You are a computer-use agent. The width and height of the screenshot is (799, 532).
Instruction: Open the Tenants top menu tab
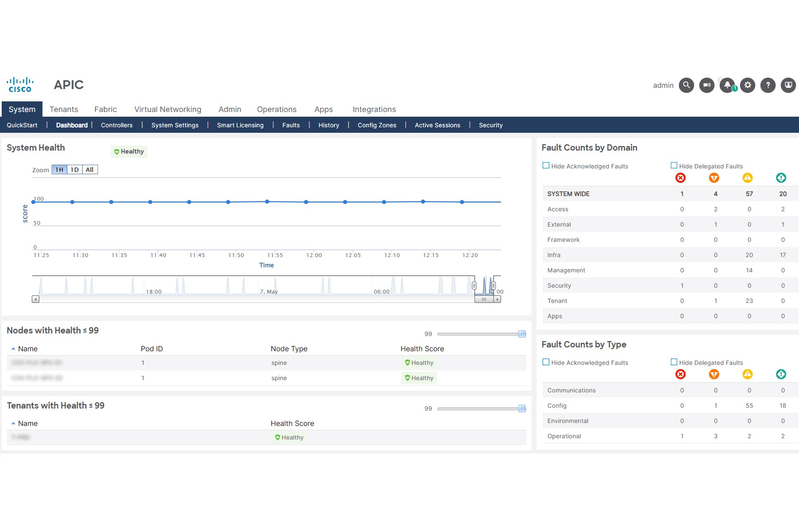(x=64, y=109)
